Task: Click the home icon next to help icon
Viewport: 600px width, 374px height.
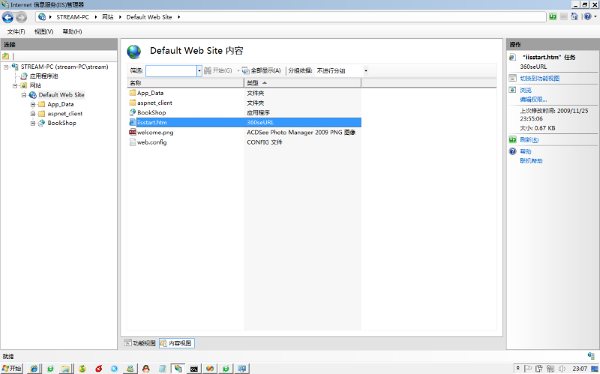Action: coord(574,16)
